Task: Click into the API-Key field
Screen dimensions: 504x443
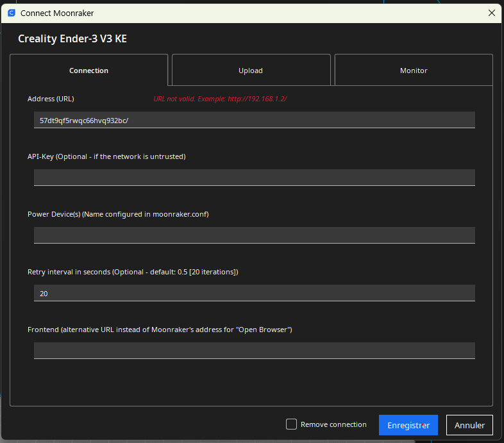Action: (255, 178)
